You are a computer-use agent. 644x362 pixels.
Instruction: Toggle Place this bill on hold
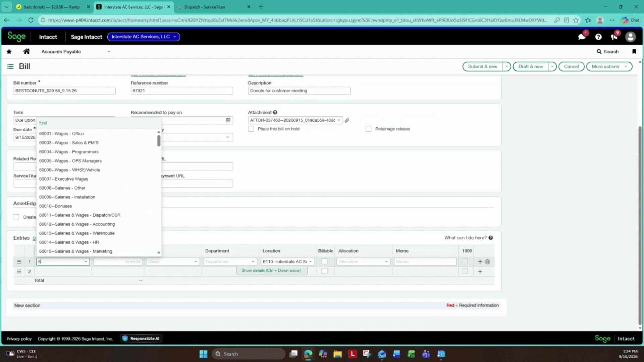coord(251,129)
